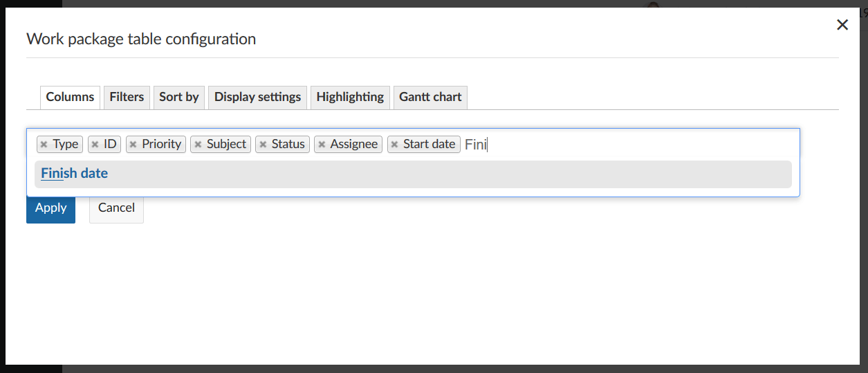This screenshot has width=868, height=373.
Task: Open the Filters tab
Action: (127, 97)
